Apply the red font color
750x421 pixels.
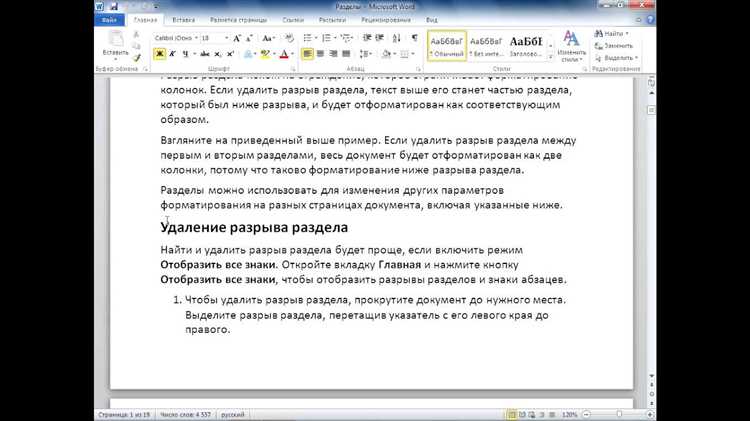pos(284,54)
